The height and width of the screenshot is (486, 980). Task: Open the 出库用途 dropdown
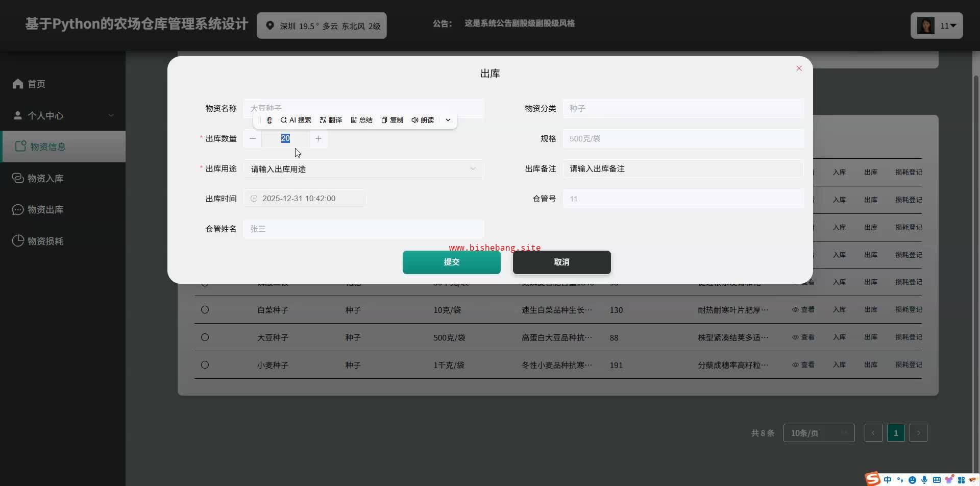click(x=363, y=169)
